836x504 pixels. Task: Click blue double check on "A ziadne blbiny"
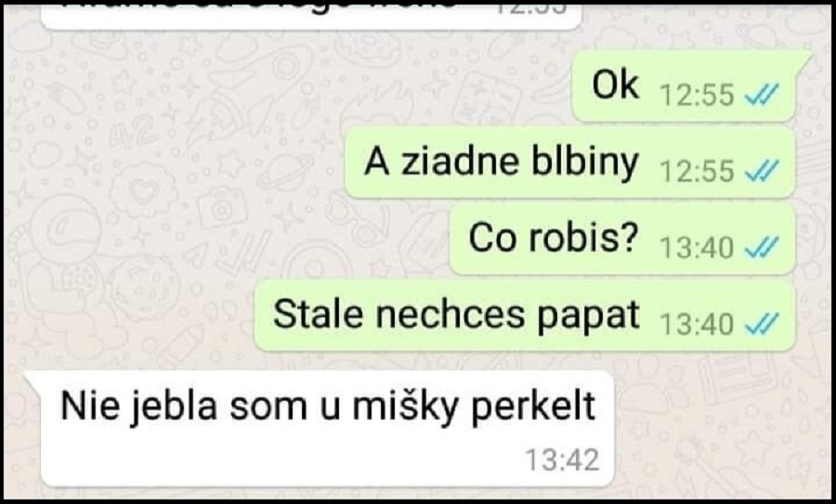[762, 171]
